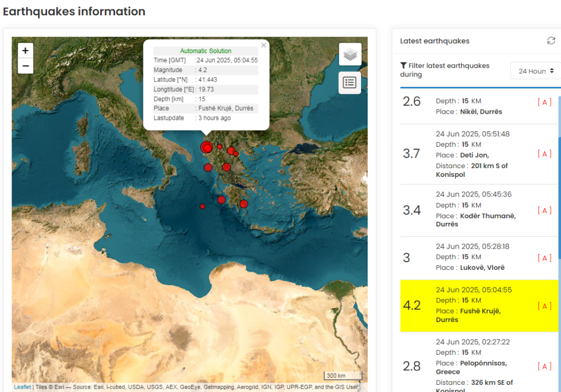Refresh the latest earthquakes list
561x392 pixels.
click(x=551, y=41)
